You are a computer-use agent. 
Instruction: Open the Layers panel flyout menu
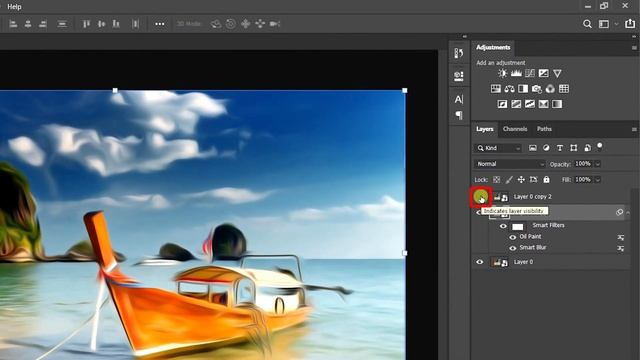[x=634, y=129]
